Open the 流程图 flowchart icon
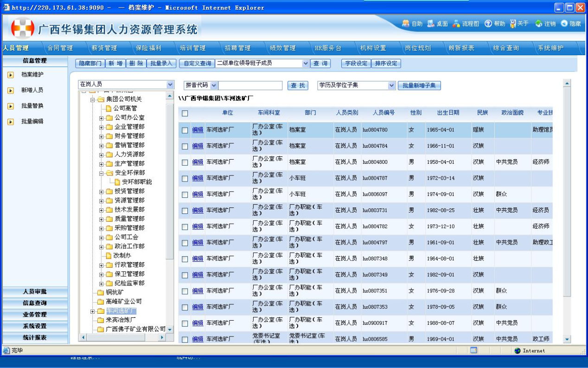This screenshot has height=368, width=588. [456, 23]
